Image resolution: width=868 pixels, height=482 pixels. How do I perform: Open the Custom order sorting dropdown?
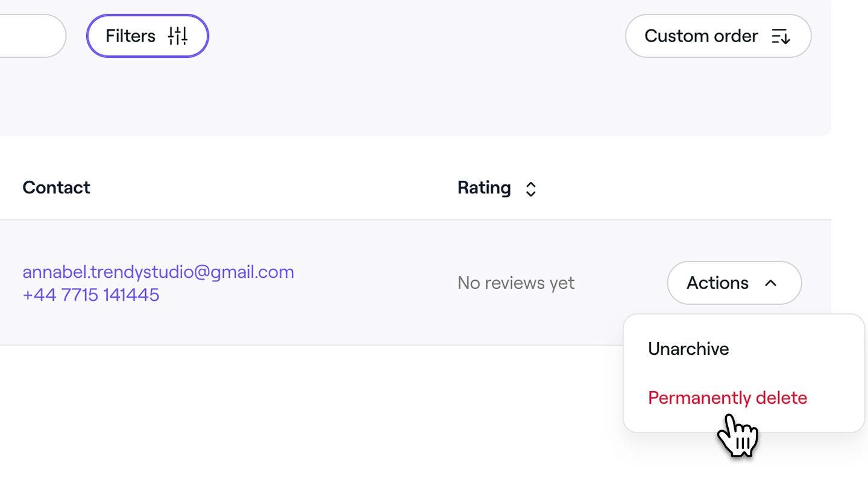718,36
